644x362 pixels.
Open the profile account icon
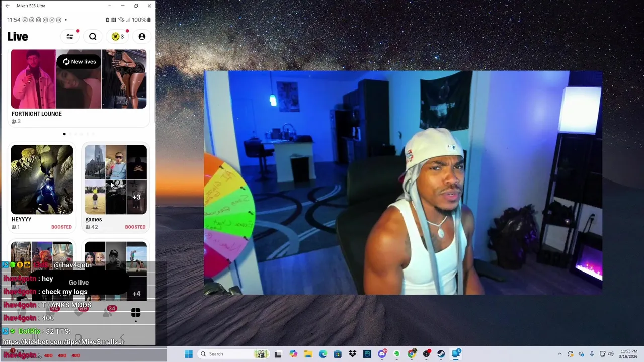click(142, 36)
